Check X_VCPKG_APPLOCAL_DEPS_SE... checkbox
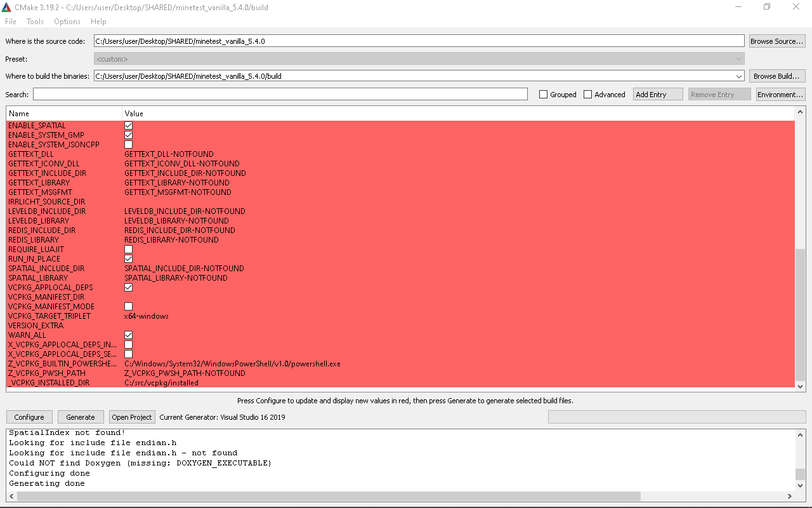The width and height of the screenshot is (812, 508). (x=128, y=354)
